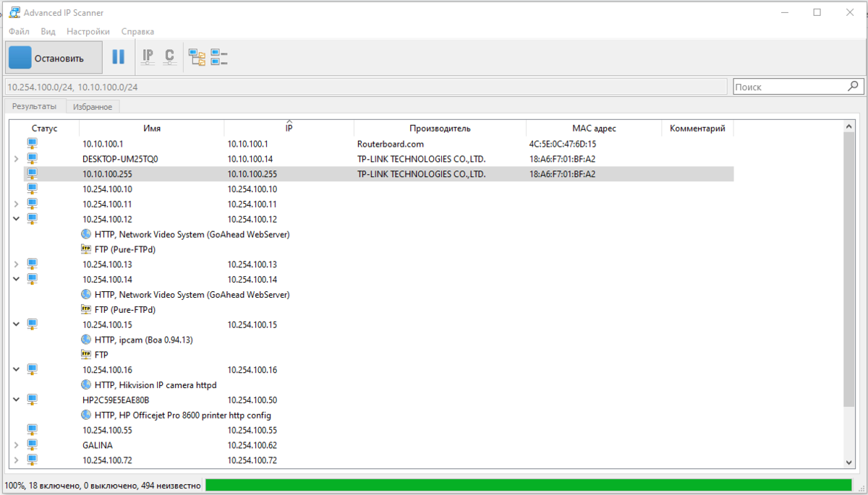Click the computer icon of 10.254.100.14
Screen dimensions: 868x495
pos(32,278)
